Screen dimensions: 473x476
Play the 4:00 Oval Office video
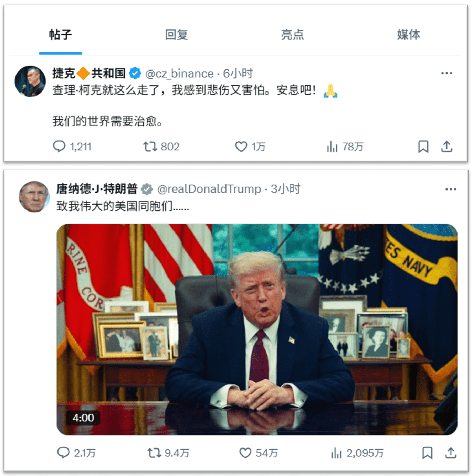tap(257, 329)
